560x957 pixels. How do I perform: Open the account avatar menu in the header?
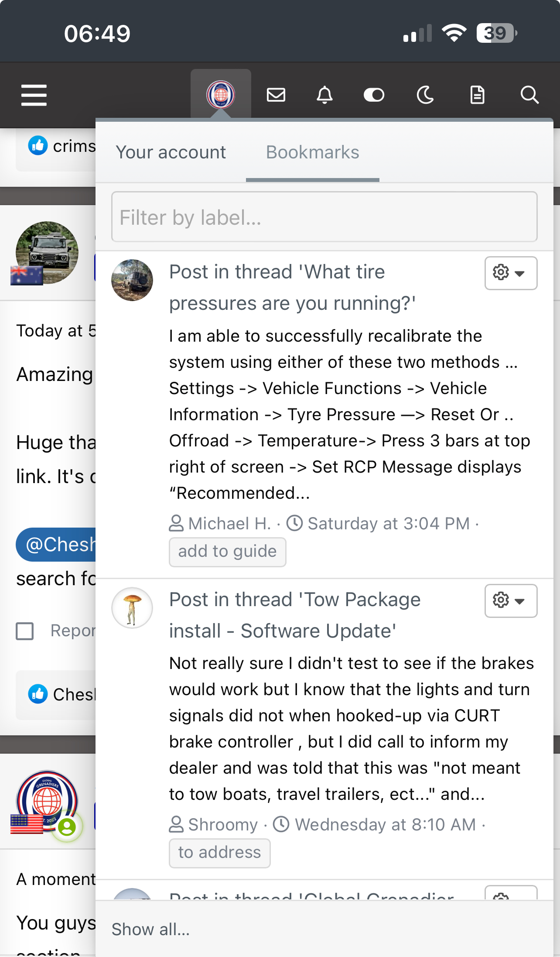[221, 94]
